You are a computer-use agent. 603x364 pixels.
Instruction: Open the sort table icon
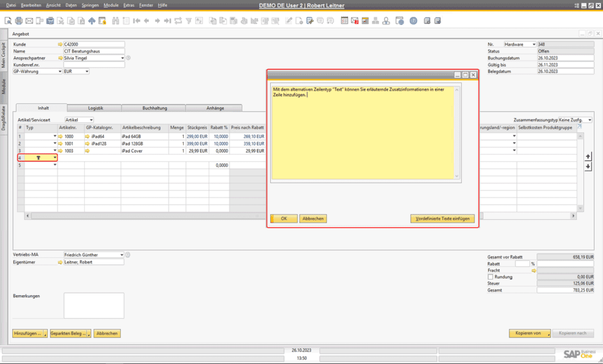(x=199, y=20)
